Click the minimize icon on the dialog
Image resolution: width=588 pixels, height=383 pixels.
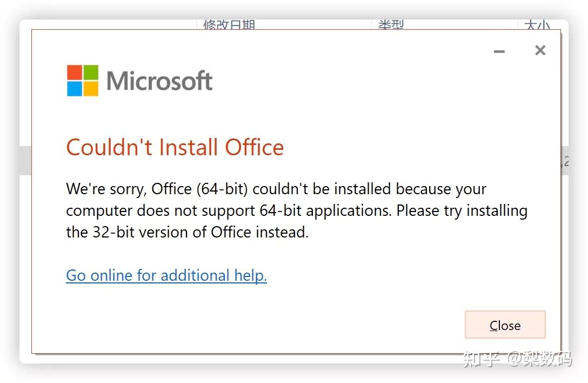(498, 50)
